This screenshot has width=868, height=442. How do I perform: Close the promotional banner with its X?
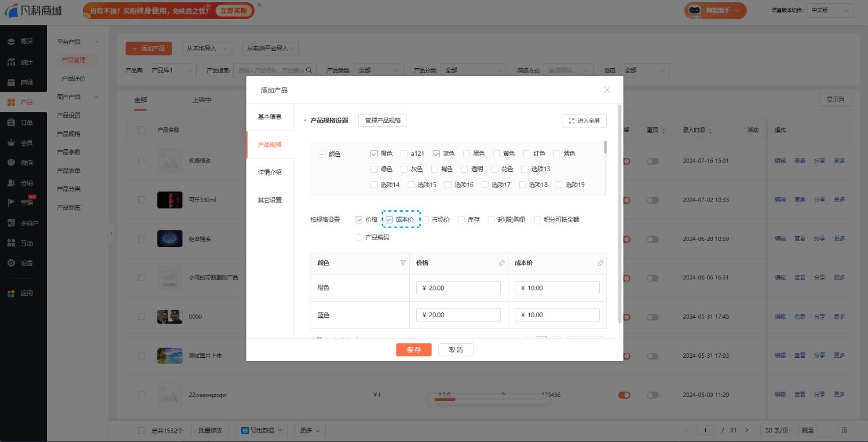pos(260,5)
